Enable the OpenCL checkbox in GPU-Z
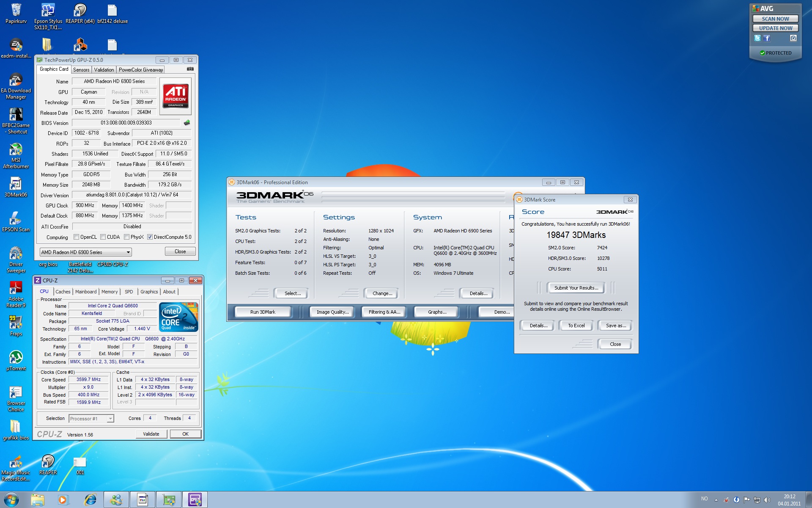Viewport: 812px width, 508px height. (76, 237)
